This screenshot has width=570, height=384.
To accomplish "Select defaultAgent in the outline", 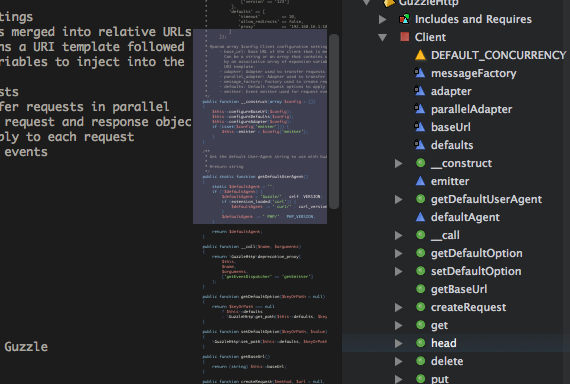I will pos(465,217).
